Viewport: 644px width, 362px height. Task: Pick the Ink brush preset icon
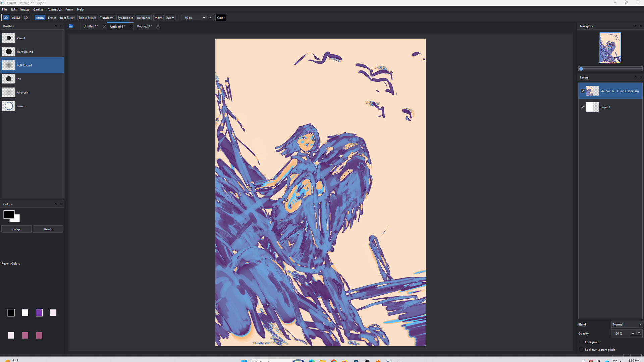click(9, 79)
